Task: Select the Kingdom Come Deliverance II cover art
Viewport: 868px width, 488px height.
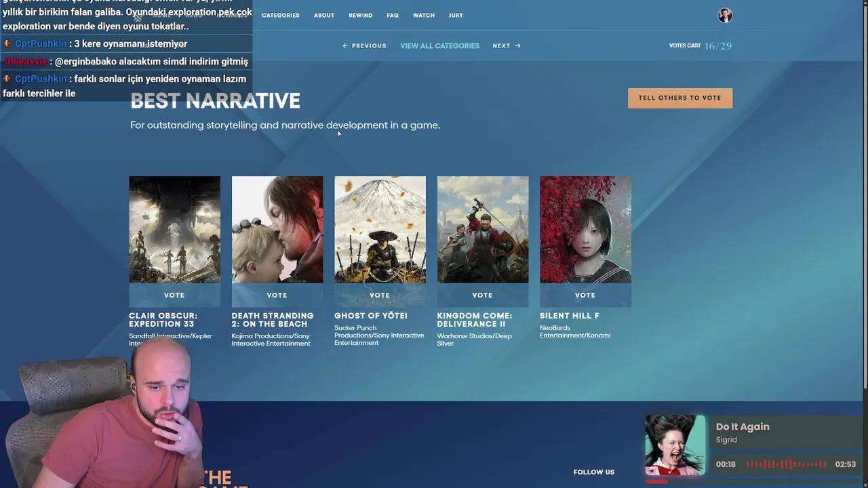Action: [483, 230]
